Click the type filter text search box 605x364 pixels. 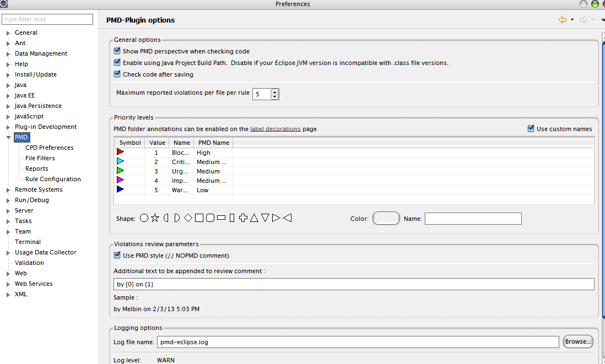tap(48, 19)
